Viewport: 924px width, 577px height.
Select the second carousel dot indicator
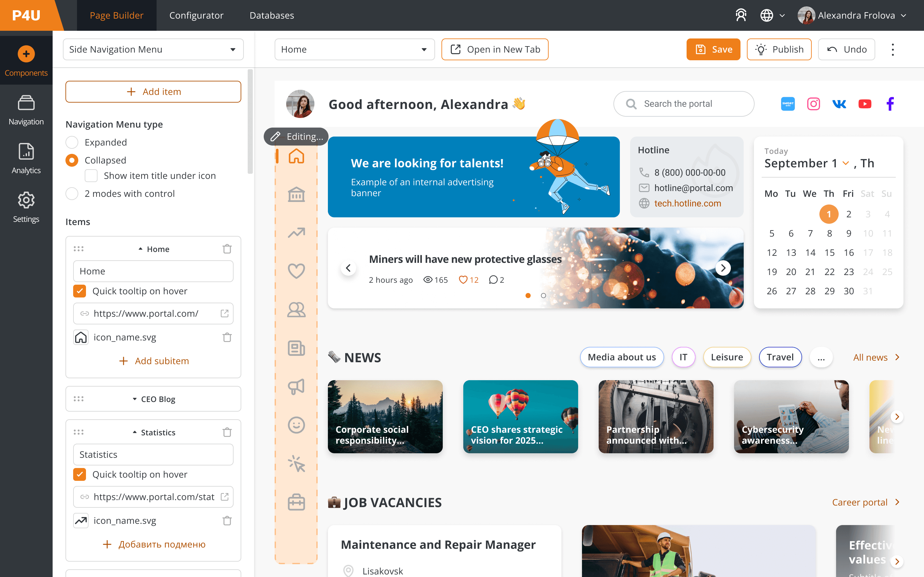[543, 295]
